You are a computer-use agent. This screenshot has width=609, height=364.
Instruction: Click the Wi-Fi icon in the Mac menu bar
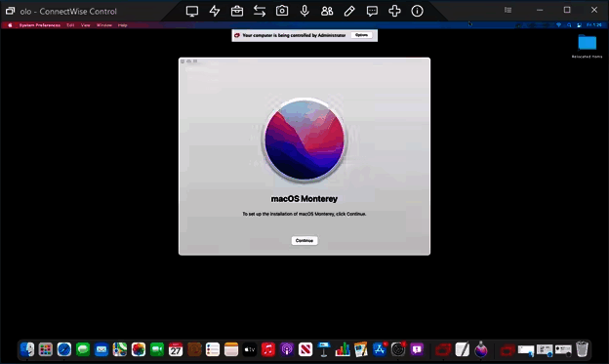tap(558, 25)
